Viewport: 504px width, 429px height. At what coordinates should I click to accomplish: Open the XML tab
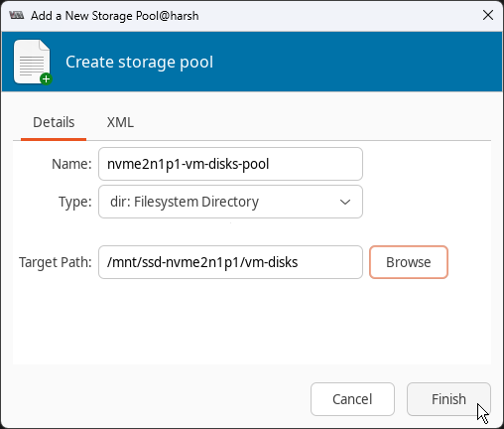point(120,122)
